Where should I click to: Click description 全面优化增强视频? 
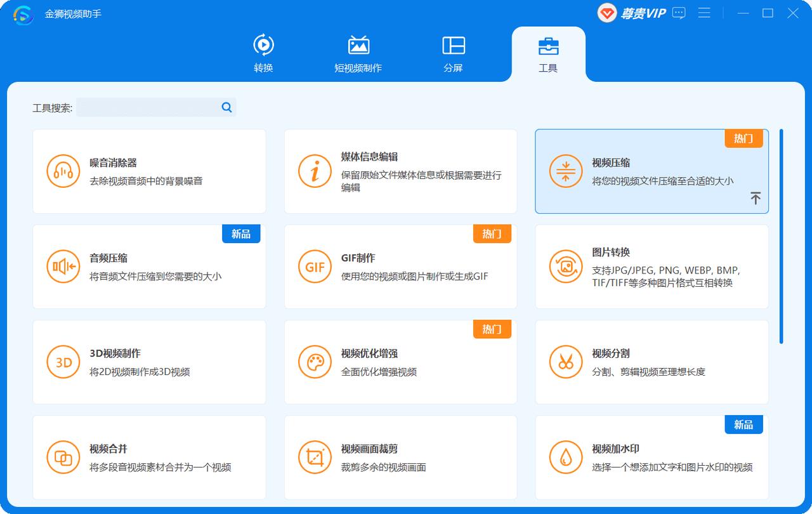point(379,372)
